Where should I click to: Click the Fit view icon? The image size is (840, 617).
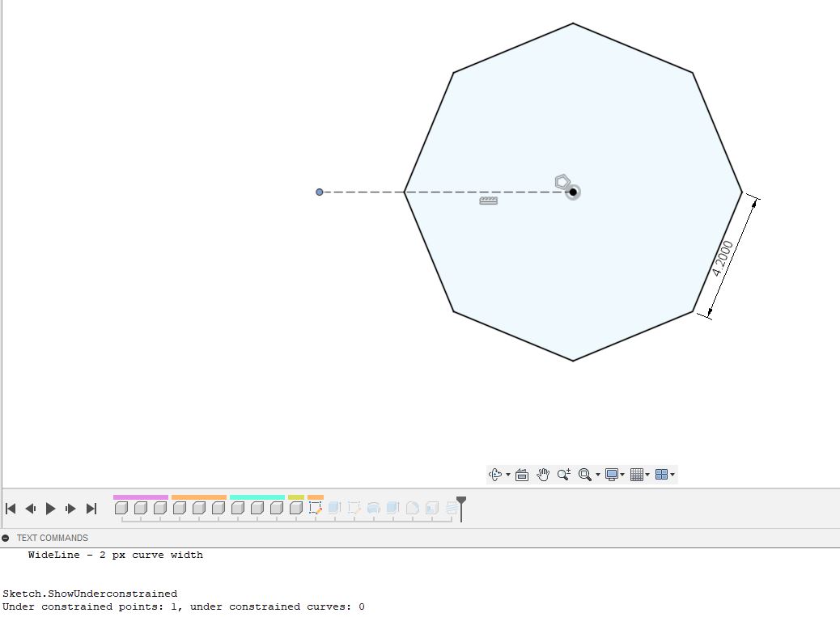click(x=585, y=474)
